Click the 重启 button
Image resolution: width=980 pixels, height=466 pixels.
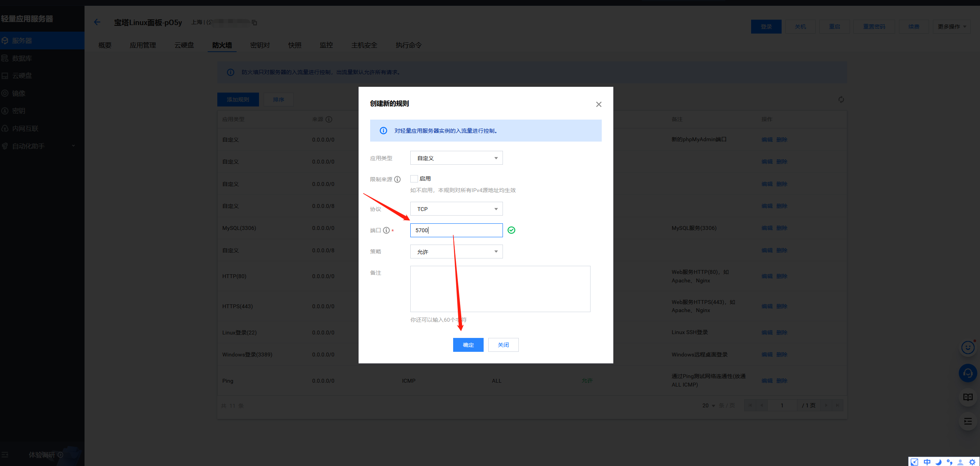point(834,27)
